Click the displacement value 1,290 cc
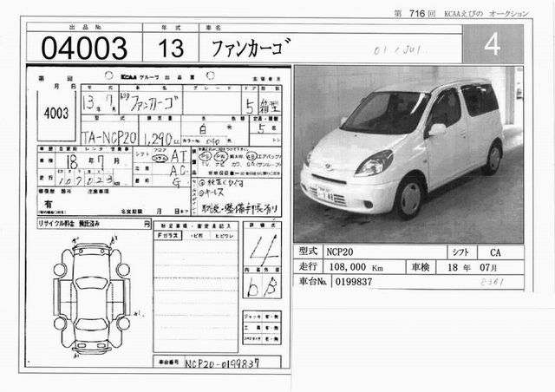 161,140
